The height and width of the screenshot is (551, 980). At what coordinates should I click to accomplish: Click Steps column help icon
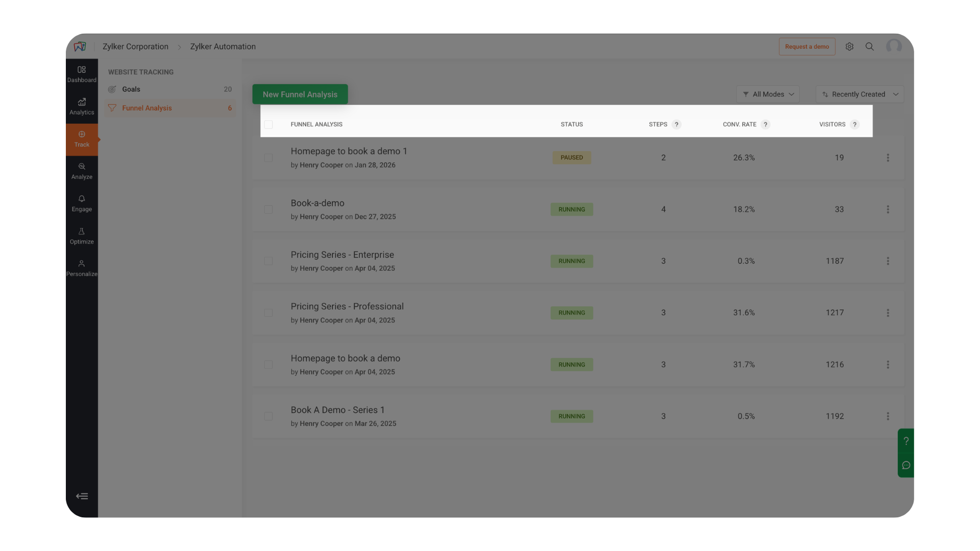click(676, 124)
